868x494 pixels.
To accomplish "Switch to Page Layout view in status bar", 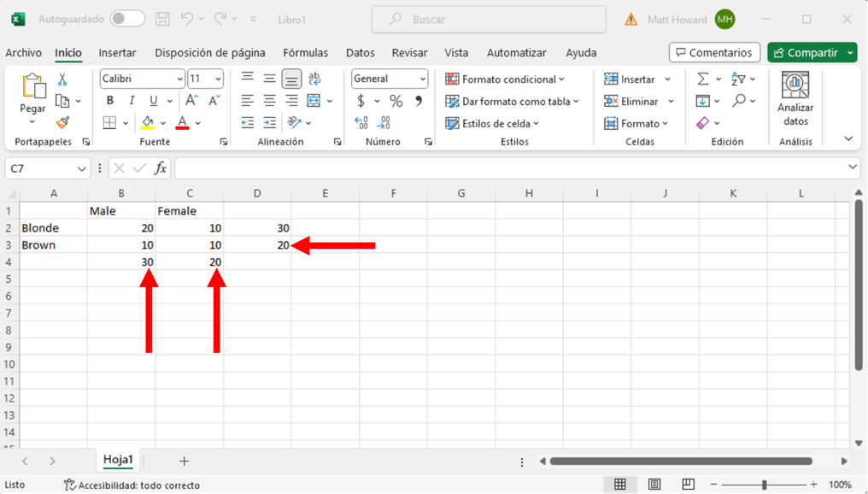I will 654,485.
